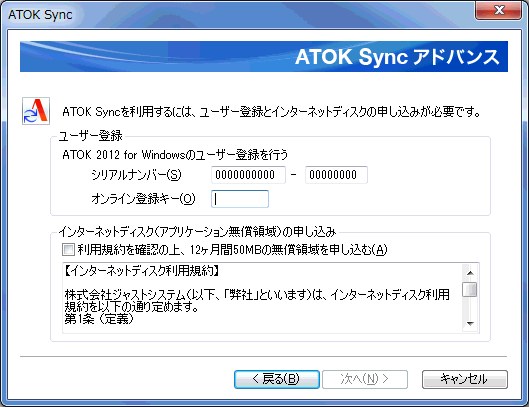Click the ユーザー登録 group label

[90, 136]
